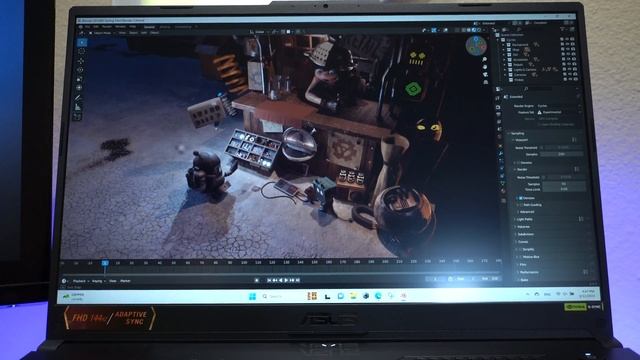This screenshot has width=640, height=360.
Task: Open the Windows Start menu
Action: click(252, 296)
